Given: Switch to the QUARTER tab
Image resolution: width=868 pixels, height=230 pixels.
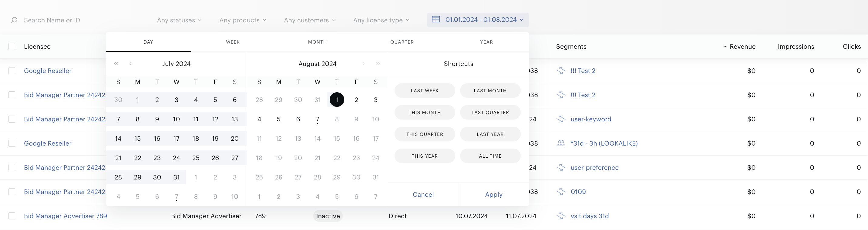Looking at the screenshot, I should 402,42.
